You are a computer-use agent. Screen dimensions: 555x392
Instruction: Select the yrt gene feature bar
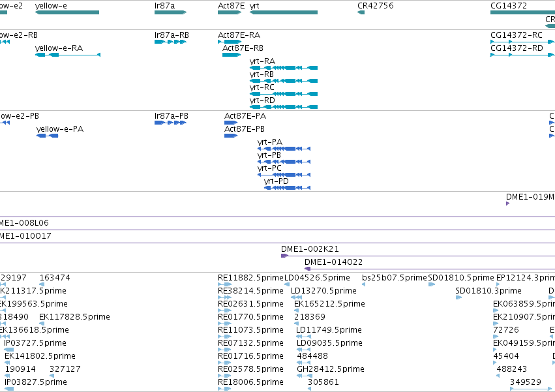click(284, 12)
